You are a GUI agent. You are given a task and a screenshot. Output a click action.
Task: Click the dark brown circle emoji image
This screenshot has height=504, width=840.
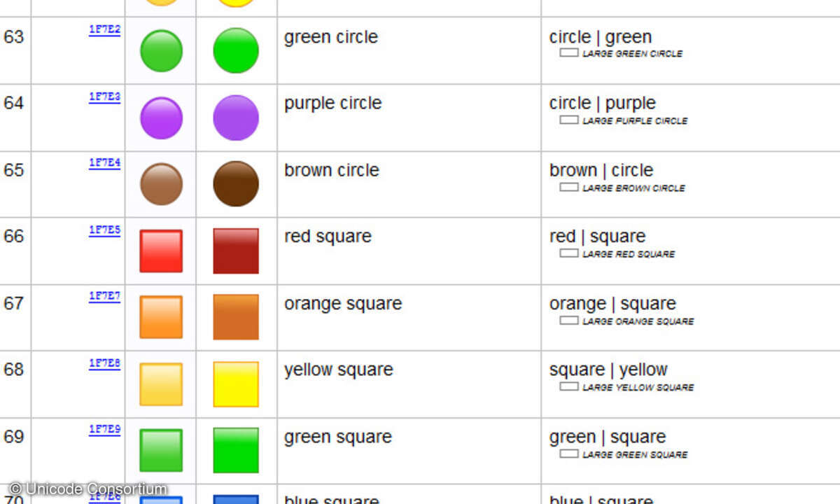[x=236, y=184]
